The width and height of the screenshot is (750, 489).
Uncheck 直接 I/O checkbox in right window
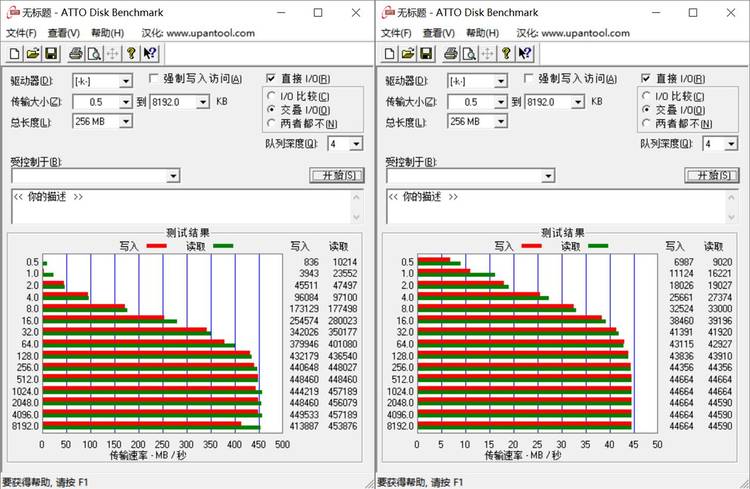coord(647,78)
